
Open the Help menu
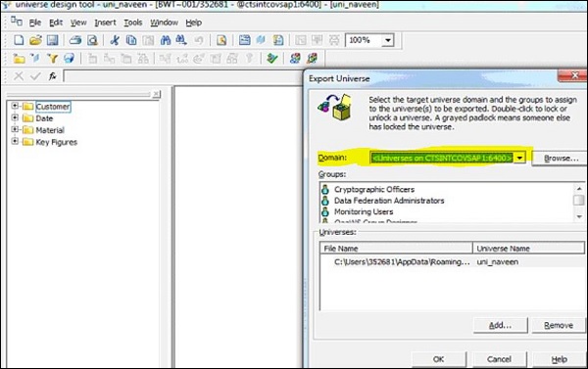193,23
